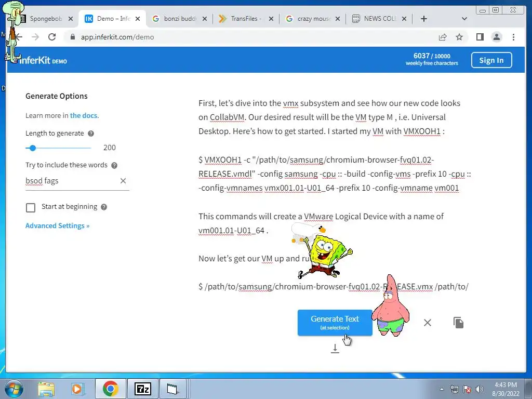Open Windows Explorer from the taskbar
This screenshot has height=399, width=532.
46,389
